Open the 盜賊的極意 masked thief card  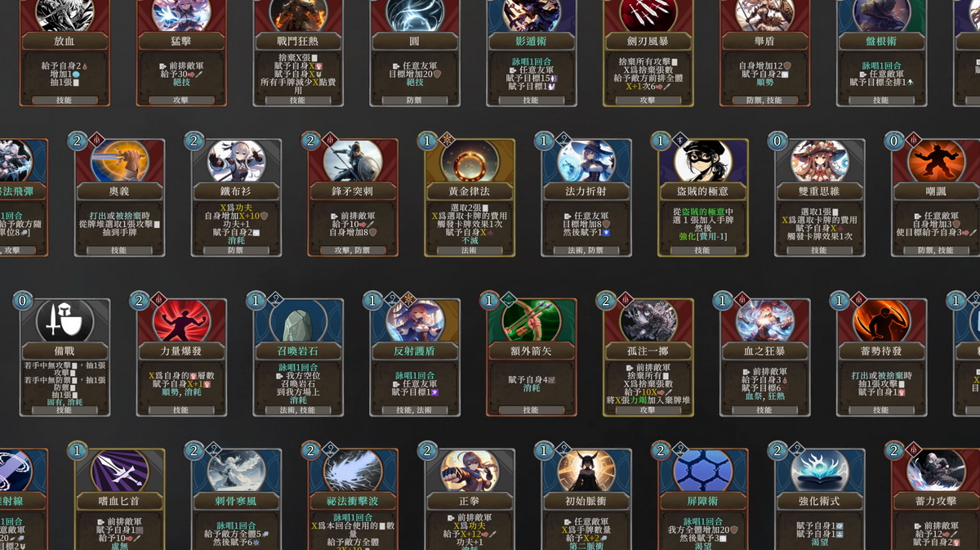702,197
